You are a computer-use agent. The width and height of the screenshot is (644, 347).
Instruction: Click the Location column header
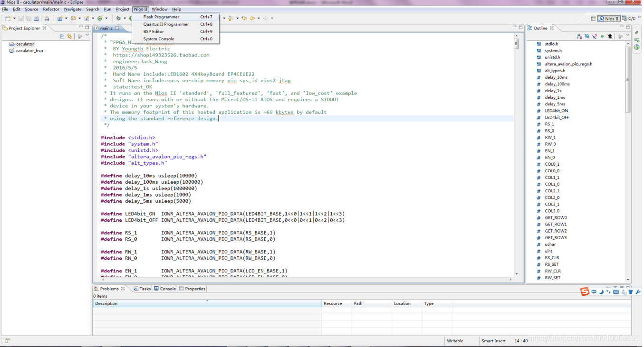pyautogui.click(x=406, y=303)
